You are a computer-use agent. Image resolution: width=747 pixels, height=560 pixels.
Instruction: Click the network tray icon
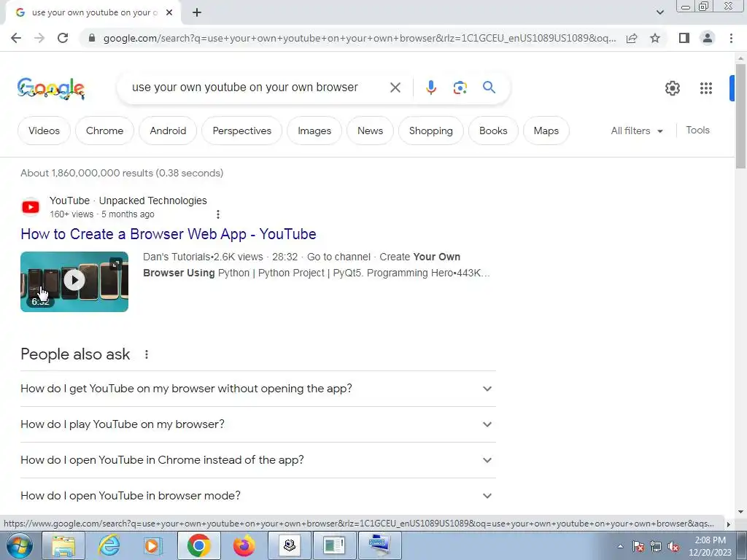click(656, 547)
